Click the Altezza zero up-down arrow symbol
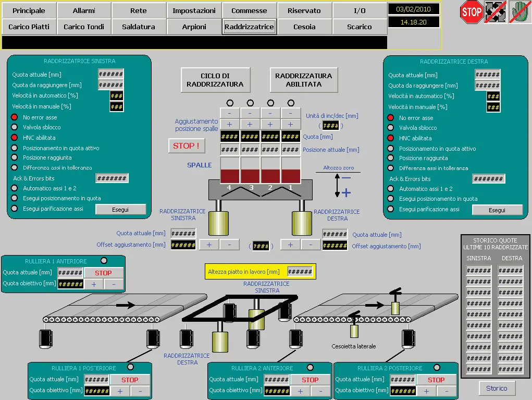Screen dimensions: 532x400 point(338,185)
